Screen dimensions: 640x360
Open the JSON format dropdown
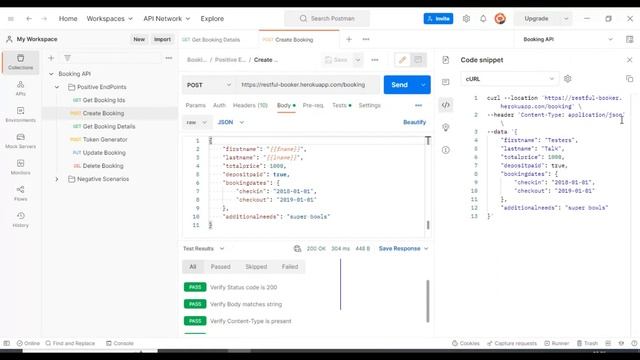pos(231,122)
